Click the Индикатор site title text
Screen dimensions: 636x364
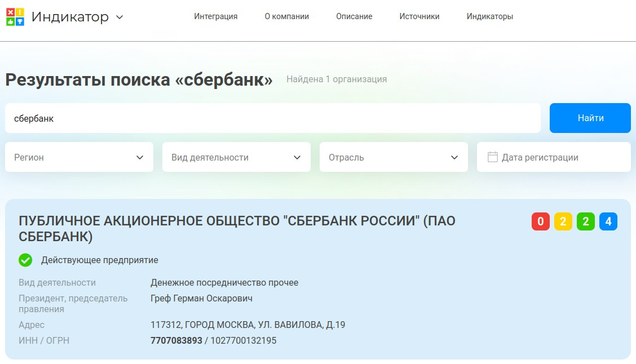pos(70,17)
